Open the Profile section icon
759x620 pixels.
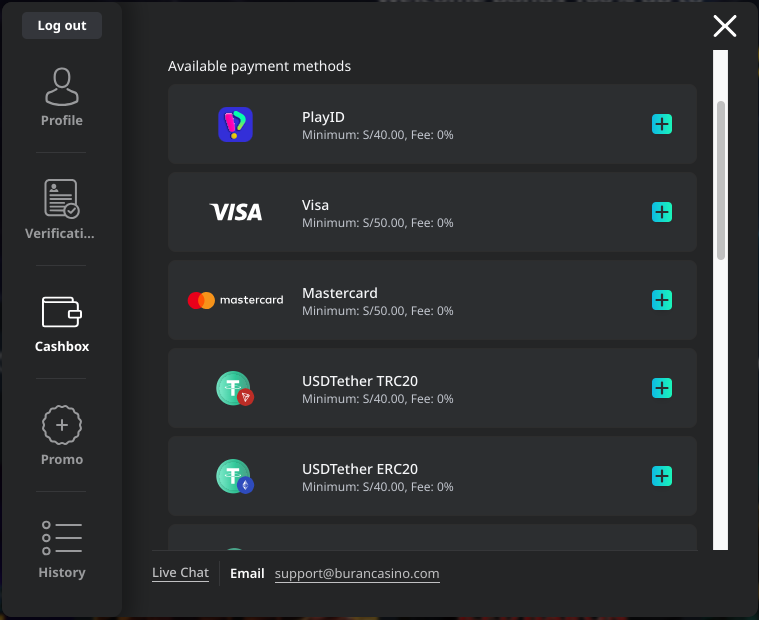[x=62, y=87]
